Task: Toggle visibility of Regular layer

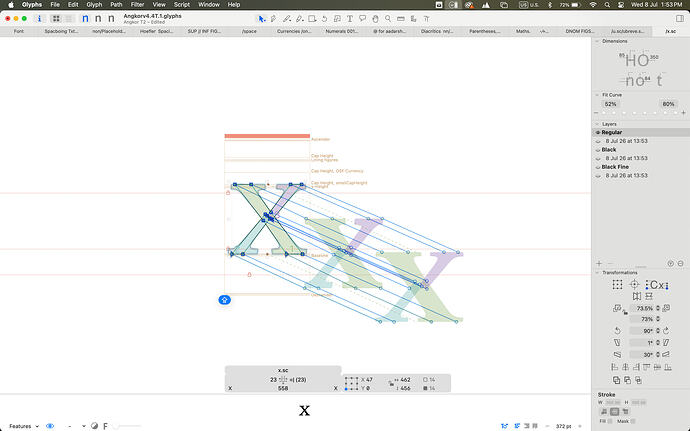Action: click(598, 133)
